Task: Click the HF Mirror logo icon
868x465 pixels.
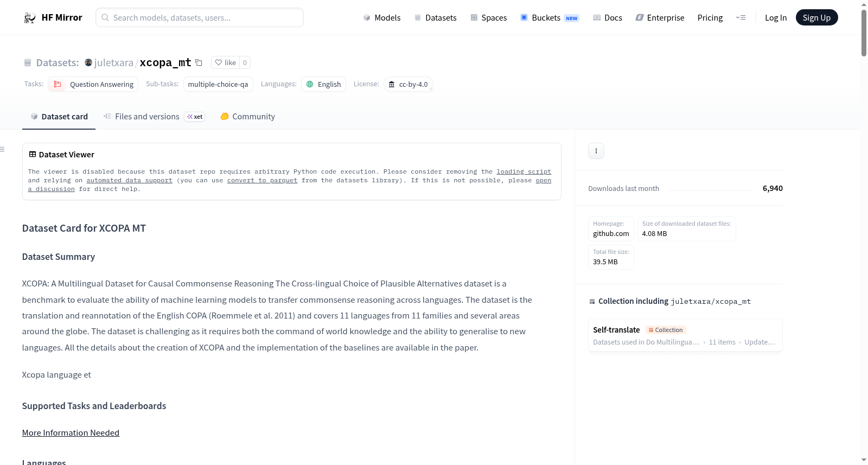Action: [30, 18]
